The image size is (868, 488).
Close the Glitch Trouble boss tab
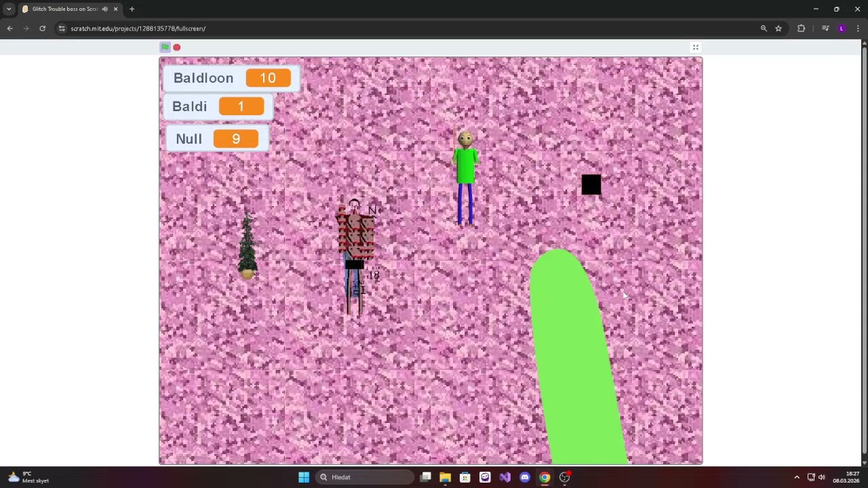coord(115,9)
